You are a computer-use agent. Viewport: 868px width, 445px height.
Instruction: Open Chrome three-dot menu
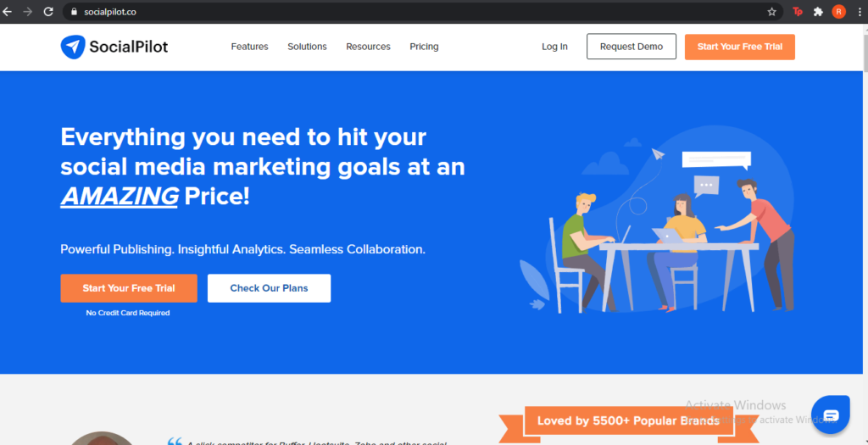[x=860, y=12]
